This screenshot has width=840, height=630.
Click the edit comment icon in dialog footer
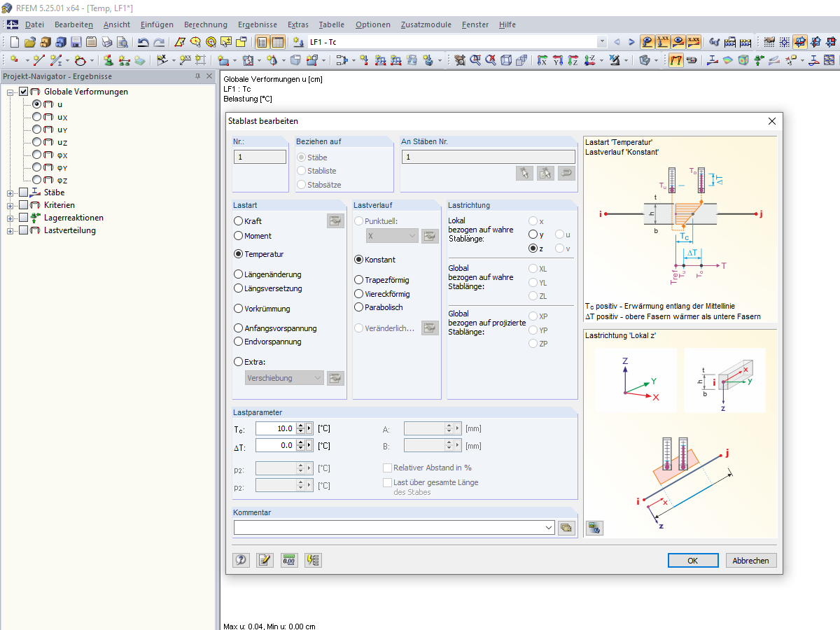point(265,560)
